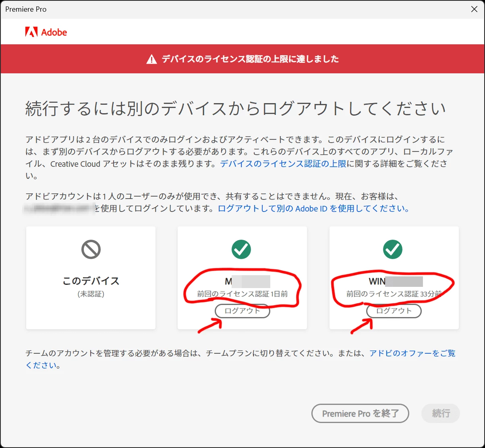Click 前回のライセンス認証 33分前 text
This screenshot has width=485, height=448.
click(394, 294)
